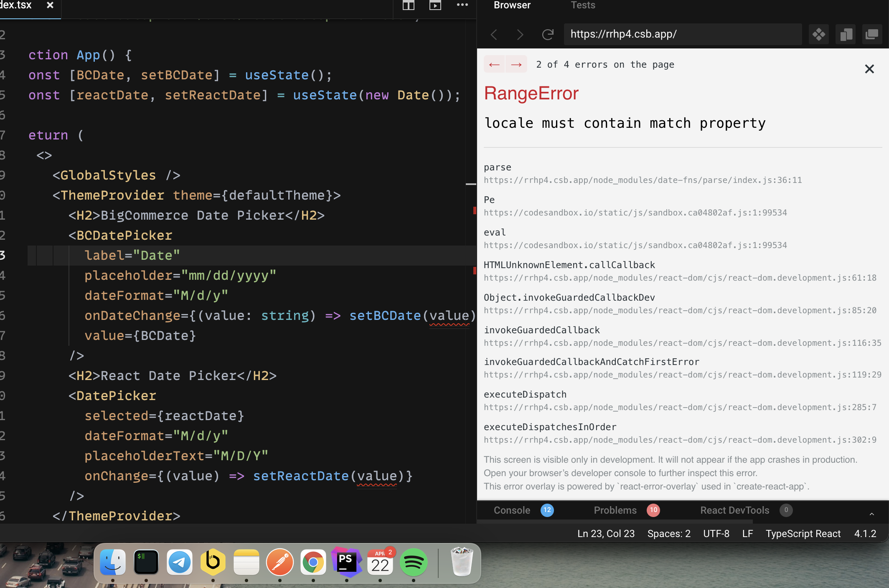The image size is (889, 588).
Task: Collapse the console panel with the chevron
Action: point(871,514)
